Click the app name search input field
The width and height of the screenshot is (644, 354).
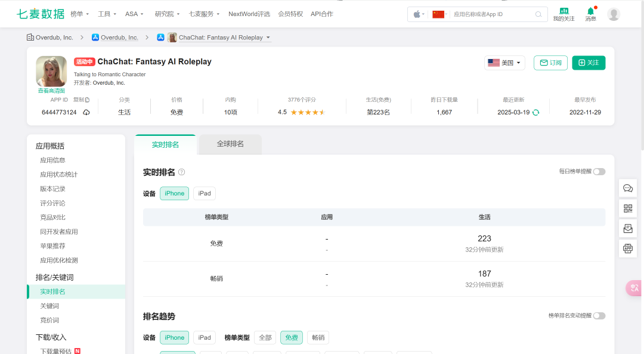[493, 14]
